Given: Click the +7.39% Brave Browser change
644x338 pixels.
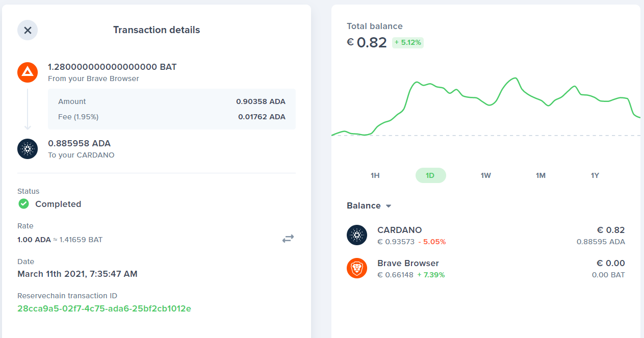Looking at the screenshot, I should click(x=431, y=275).
